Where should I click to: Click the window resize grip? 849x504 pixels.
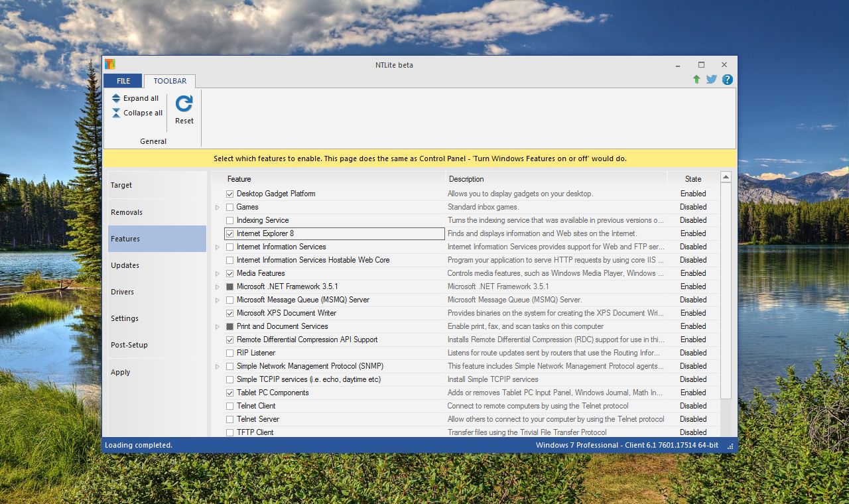coord(730,446)
